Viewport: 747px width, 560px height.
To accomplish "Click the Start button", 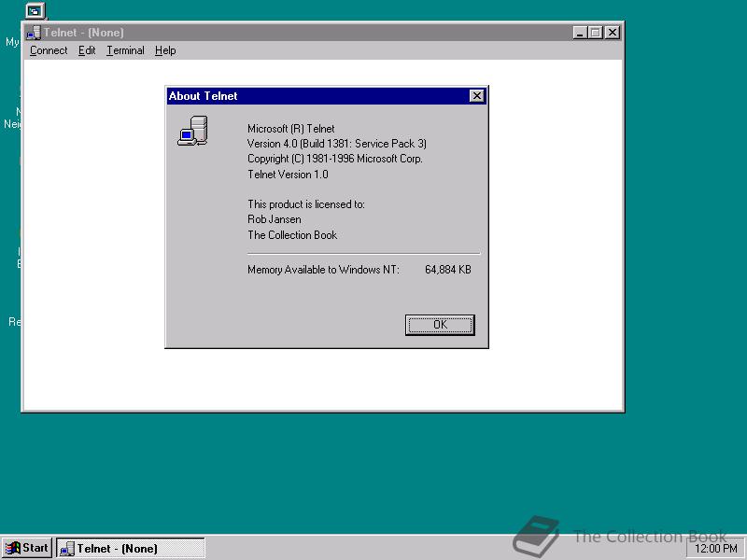I will tap(27, 548).
